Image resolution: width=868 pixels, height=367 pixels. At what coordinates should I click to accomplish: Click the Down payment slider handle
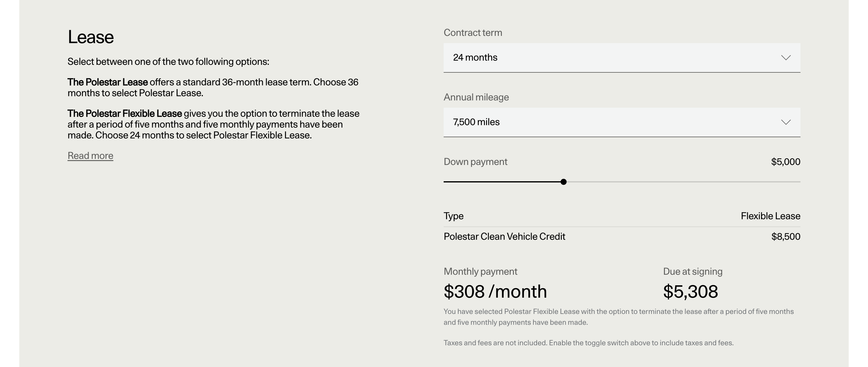click(x=563, y=182)
